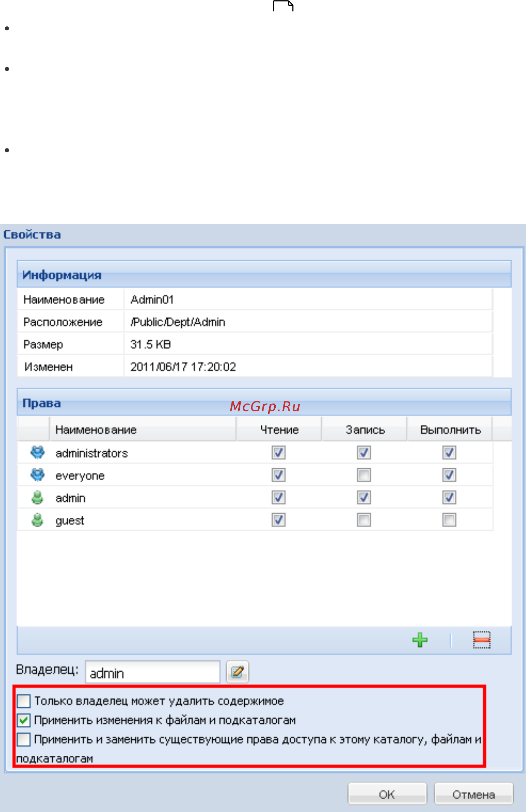Select the guest user icon
The width and height of the screenshot is (526, 812).
pyautogui.click(x=37, y=520)
